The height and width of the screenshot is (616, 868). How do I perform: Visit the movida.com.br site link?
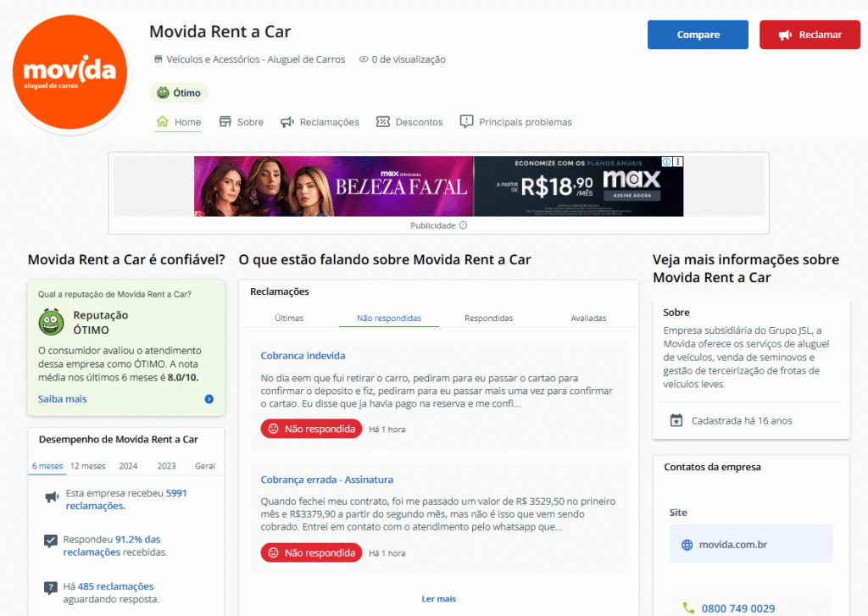coord(732,545)
